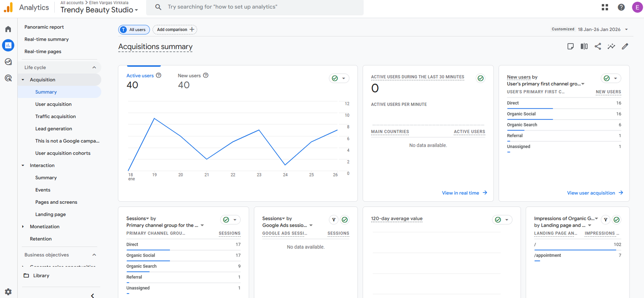This screenshot has width=644, height=298.
Task: Click the Add comparison button
Action: (x=175, y=29)
